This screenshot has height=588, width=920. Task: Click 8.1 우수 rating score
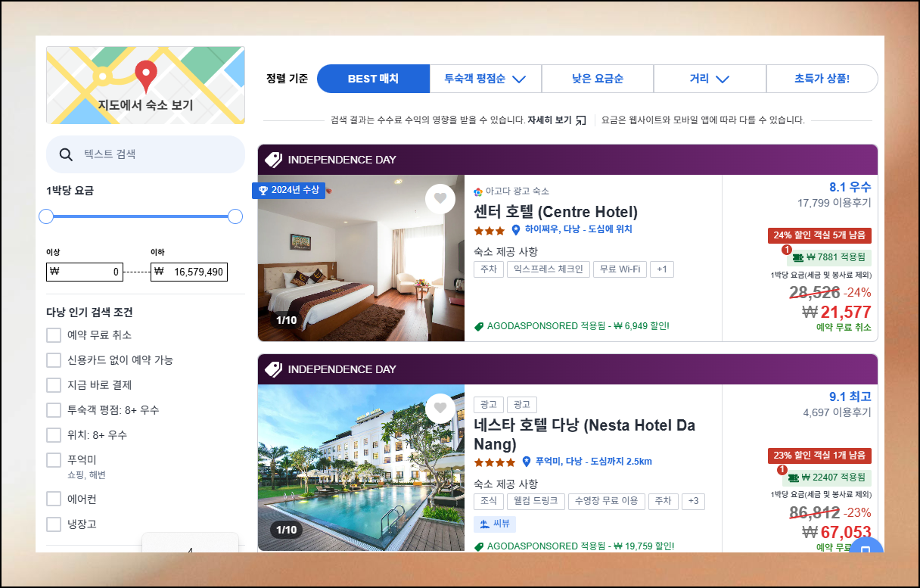point(850,187)
